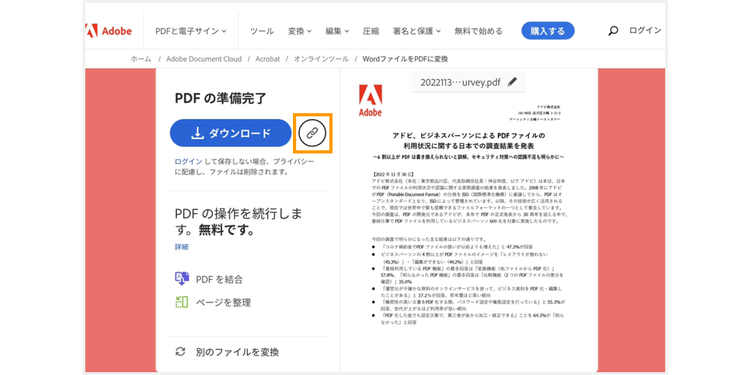
Task: Open the ツール menu item
Action: [x=262, y=31]
